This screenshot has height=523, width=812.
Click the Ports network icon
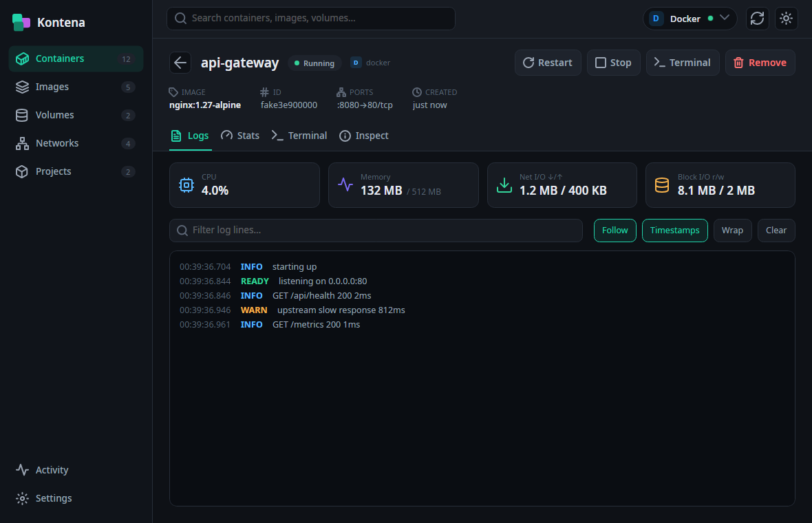tap(341, 92)
